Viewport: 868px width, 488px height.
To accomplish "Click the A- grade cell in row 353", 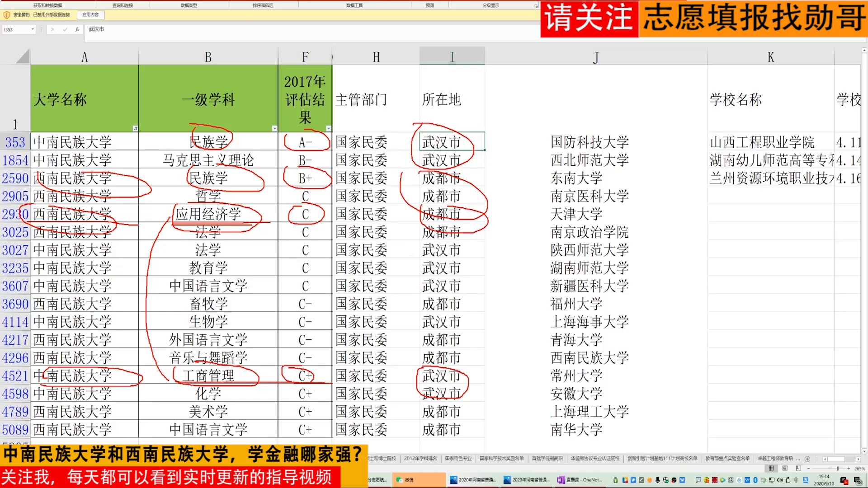I will 305,142.
